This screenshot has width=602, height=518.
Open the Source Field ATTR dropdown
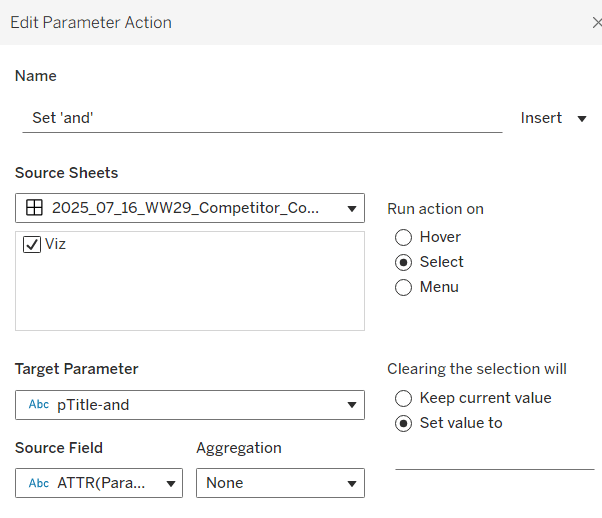(x=169, y=483)
